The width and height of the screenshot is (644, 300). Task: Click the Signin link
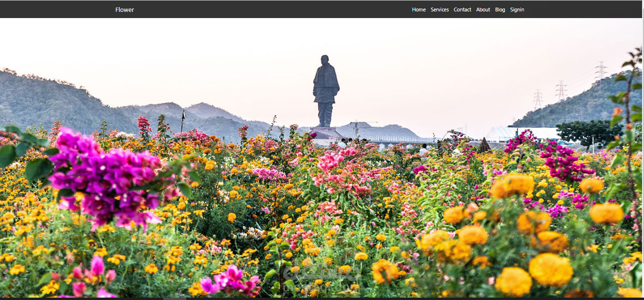(x=517, y=10)
